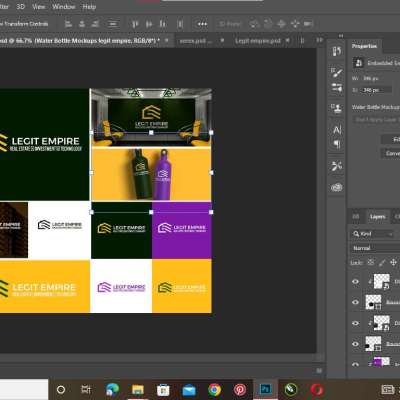Open layer comp dropdown in Properties
Viewport: 400px width, 400px height.
pyautogui.click(x=377, y=120)
